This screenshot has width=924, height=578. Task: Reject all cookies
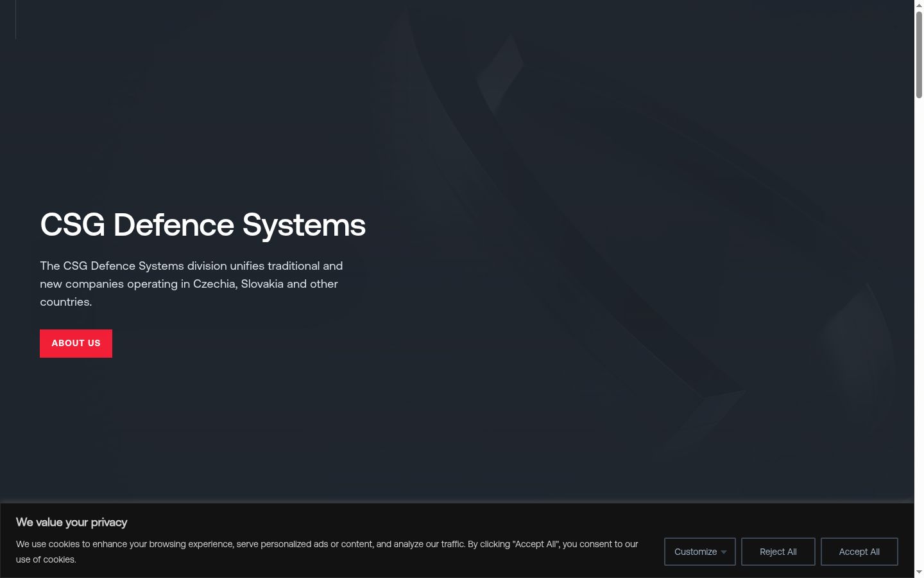coord(778,552)
